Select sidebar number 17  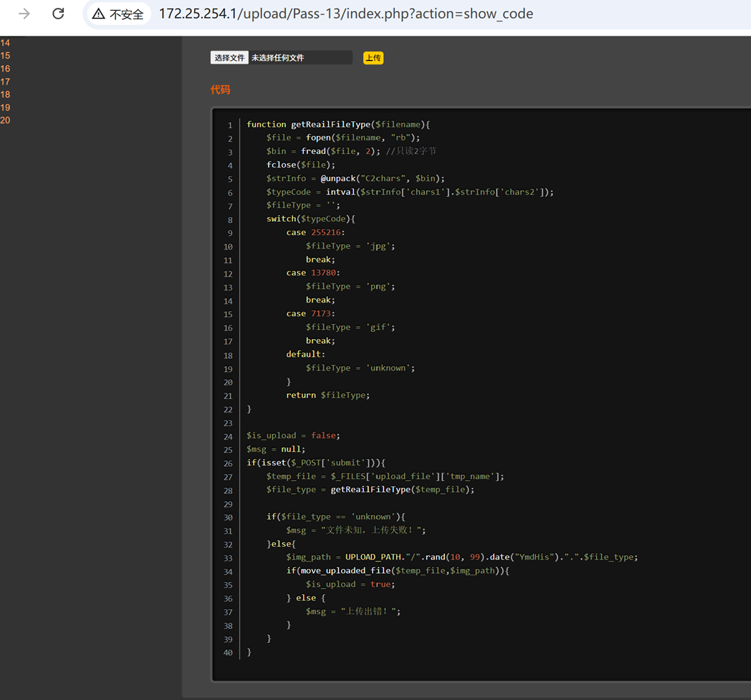(x=5, y=81)
